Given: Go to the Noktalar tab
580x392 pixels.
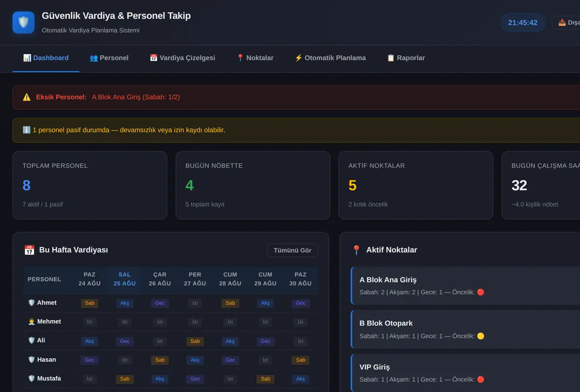Looking at the screenshot, I should [x=255, y=58].
